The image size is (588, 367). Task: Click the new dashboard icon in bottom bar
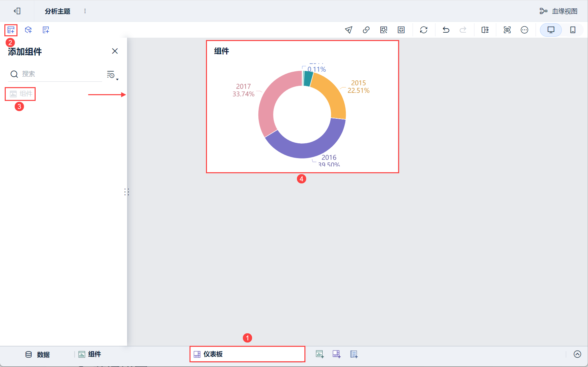(x=337, y=354)
